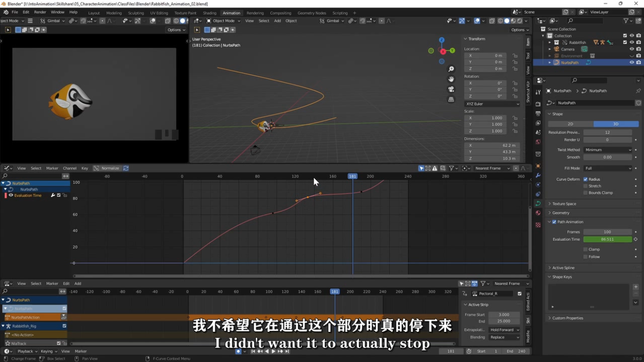This screenshot has width=644, height=362.
Task: Pin the properties editor context
Action: 638,91
